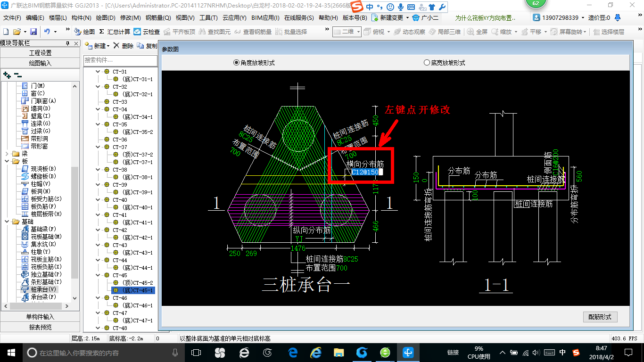Open 工程设置 section

[x=40, y=53]
